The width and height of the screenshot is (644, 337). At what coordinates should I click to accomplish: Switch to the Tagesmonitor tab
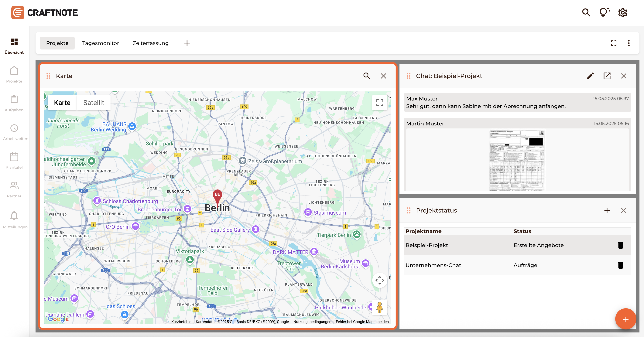(101, 43)
